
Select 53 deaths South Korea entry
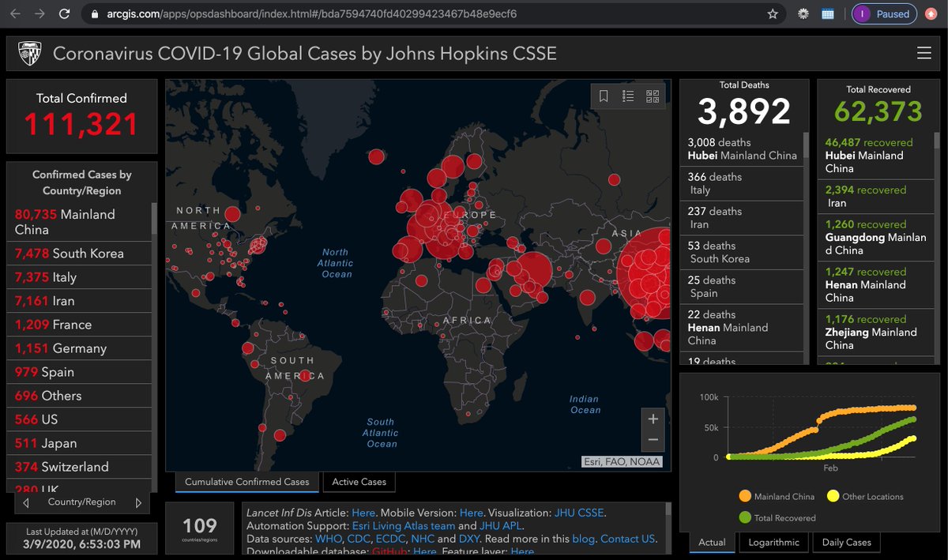coord(742,252)
